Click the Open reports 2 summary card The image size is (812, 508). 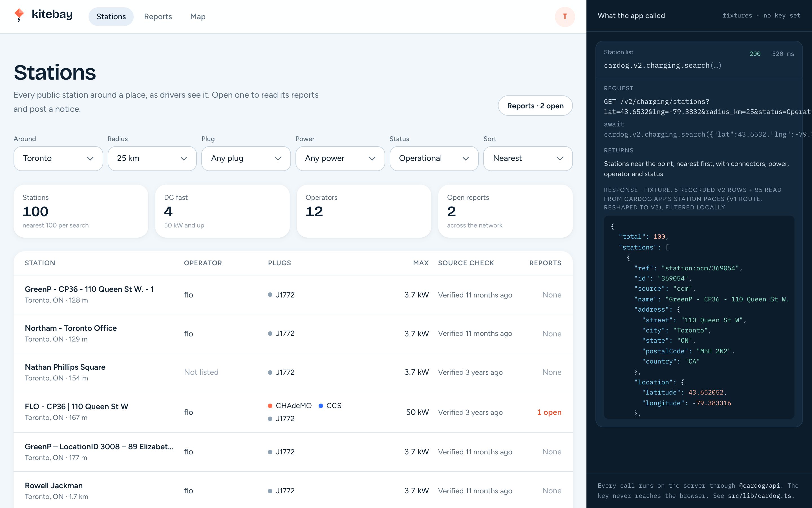tap(505, 211)
